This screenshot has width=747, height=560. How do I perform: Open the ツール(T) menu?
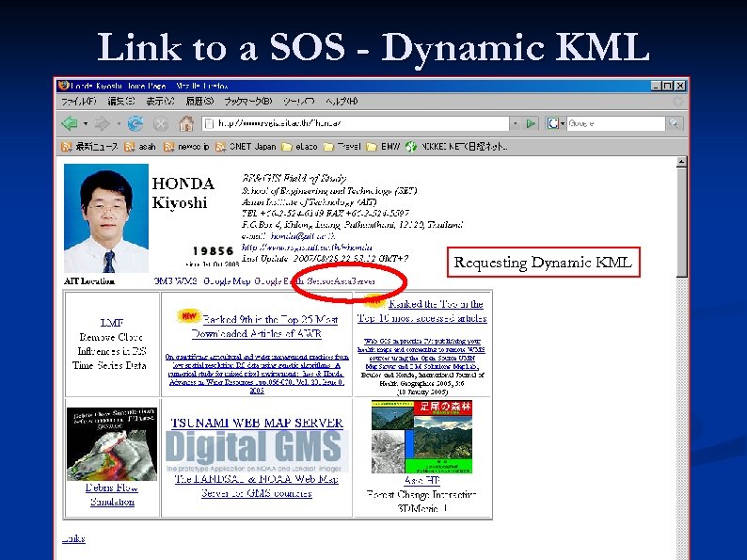click(298, 101)
